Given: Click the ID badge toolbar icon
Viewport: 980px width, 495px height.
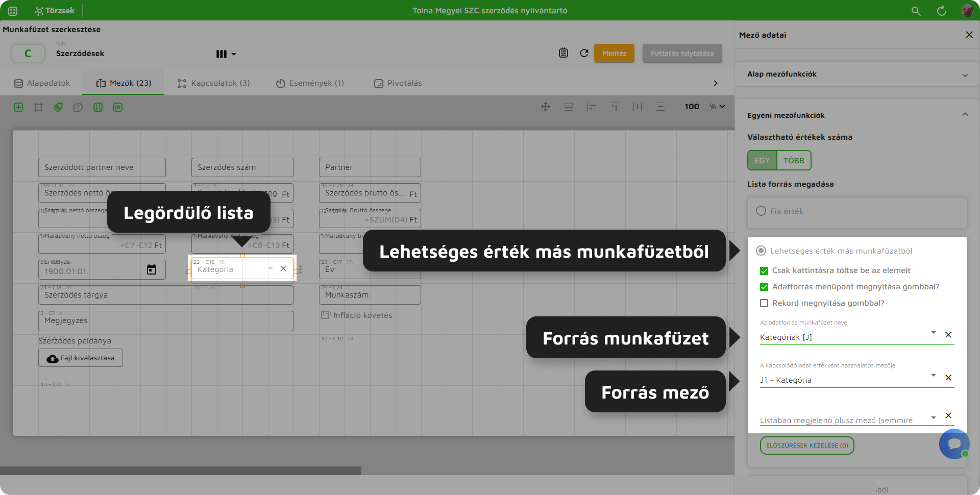Looking at the screenshot, I should point(118,107).
